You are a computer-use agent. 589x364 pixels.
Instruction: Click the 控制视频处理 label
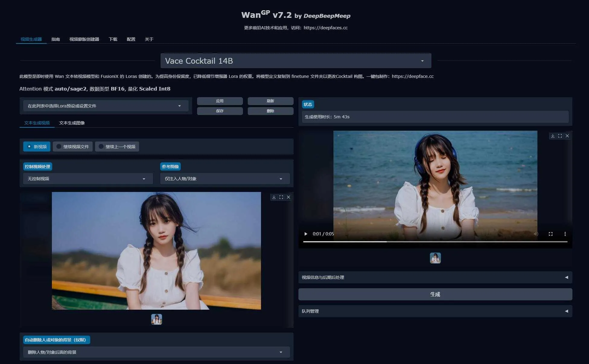tap(38, 167)
